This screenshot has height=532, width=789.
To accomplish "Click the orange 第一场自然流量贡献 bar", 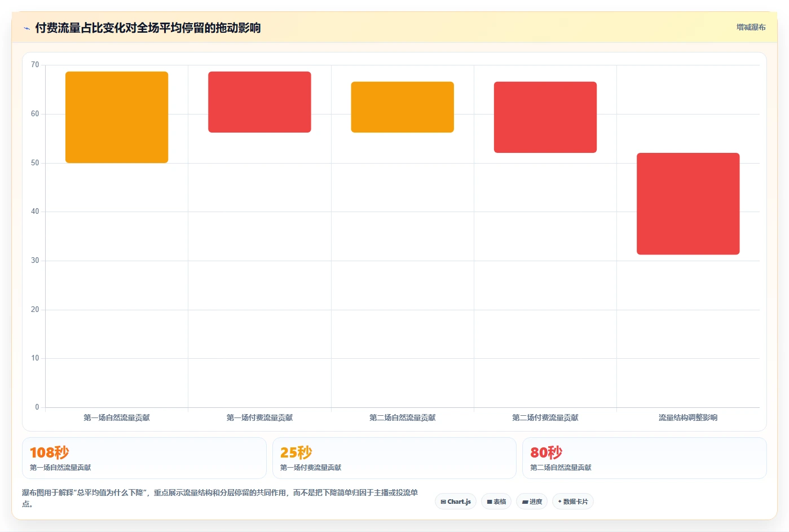I will coord(117,117).
